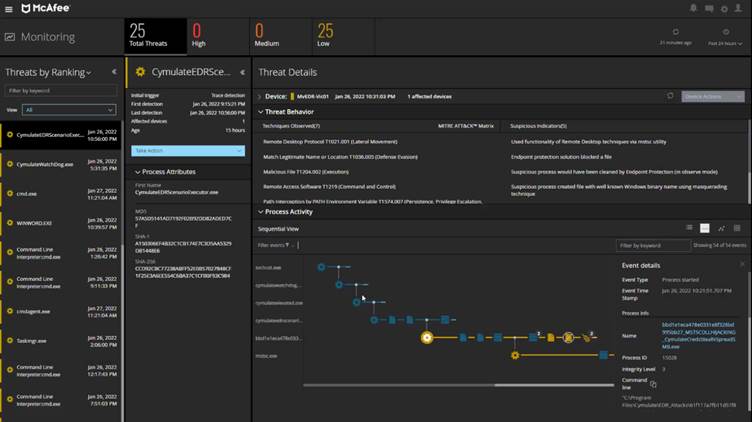Open the MITRE ATT&CK Matrix link
752x422 pixels.
(466, 126)
